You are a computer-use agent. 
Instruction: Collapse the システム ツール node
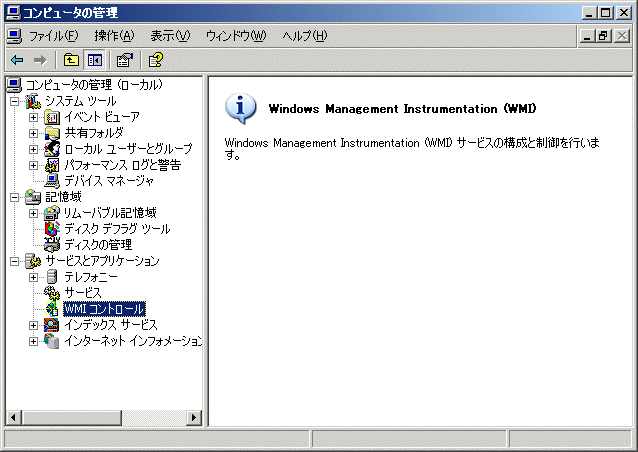[x=14, y=101]
